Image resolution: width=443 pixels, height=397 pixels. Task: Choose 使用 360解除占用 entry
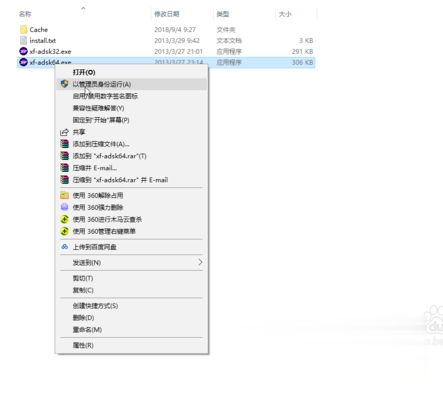[132, 195]
